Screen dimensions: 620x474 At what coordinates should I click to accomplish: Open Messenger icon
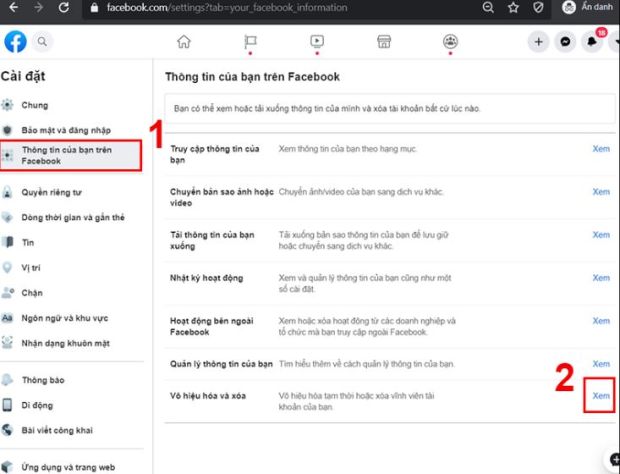[565, 42]
